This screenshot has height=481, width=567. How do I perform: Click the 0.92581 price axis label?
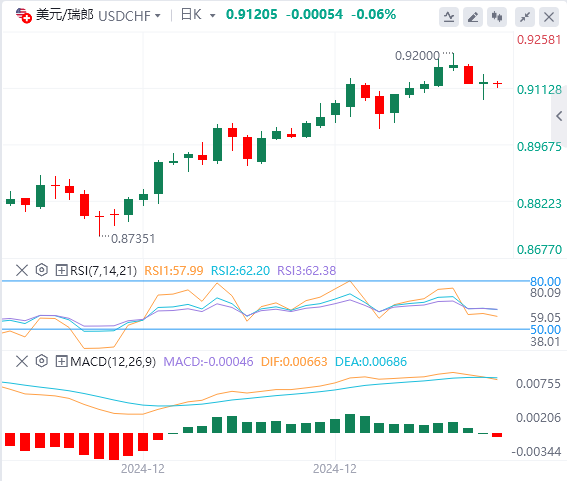539,40
